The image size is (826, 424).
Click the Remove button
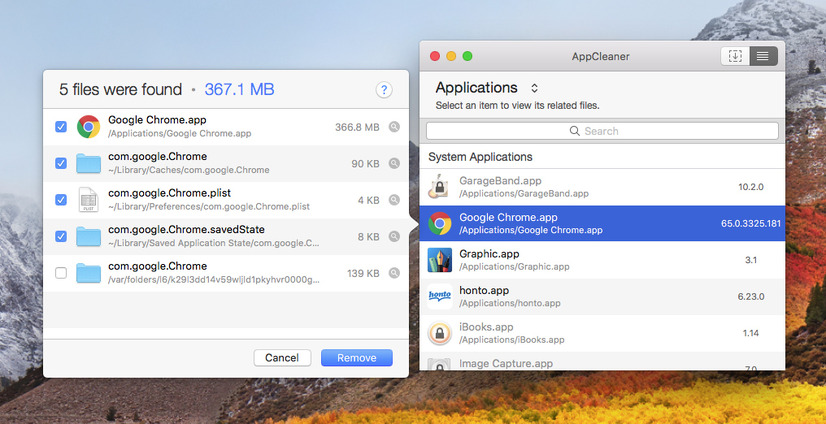pyautogui.click(x=357, y=358)
